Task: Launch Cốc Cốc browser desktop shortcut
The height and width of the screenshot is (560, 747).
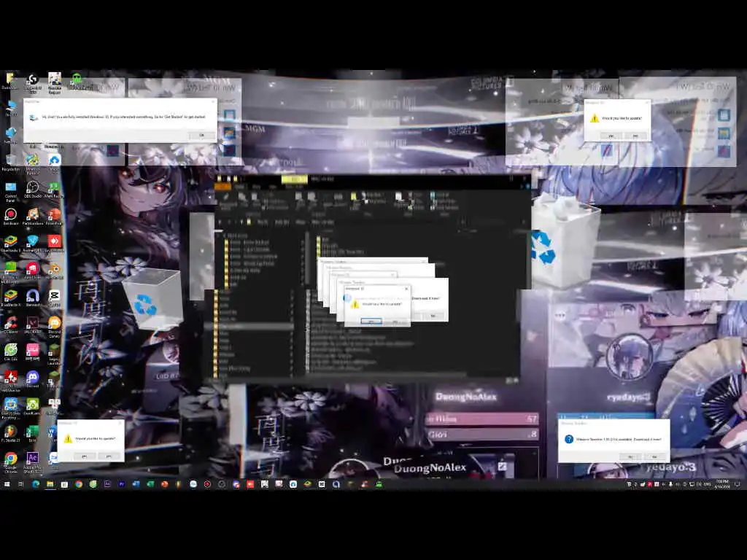Action: click(10, 351)
